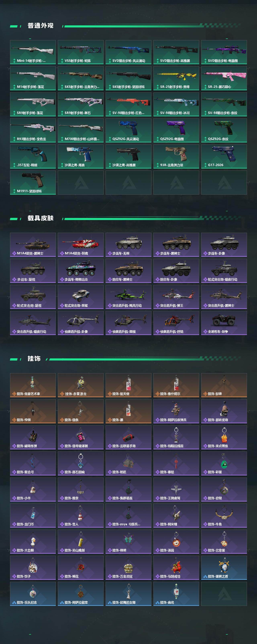
Task: Select the G17-2026 pistol skin
Action: pyautogui.click(x=224, y=156)
